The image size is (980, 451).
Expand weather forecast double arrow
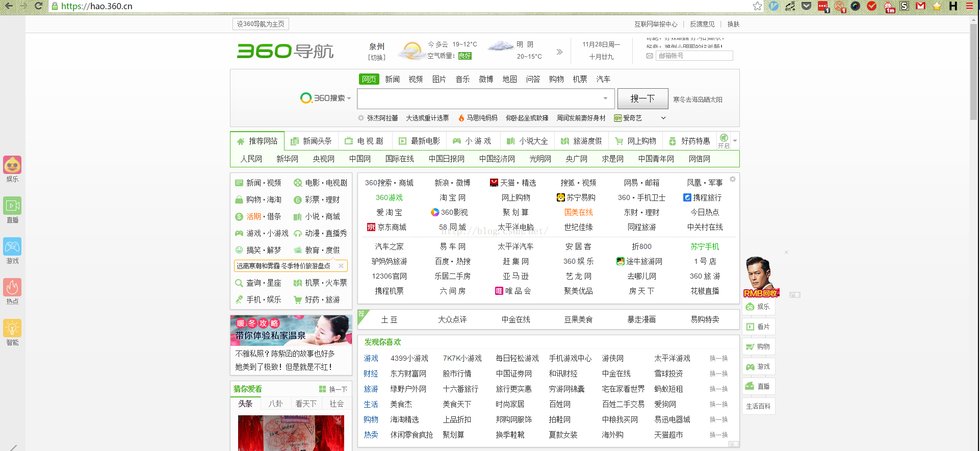559,52
